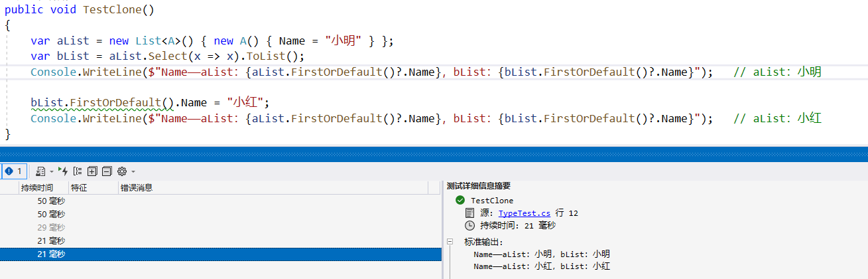Click the group-by tree icon
This screenshot has width=868, height=279.
click(78, 171)
